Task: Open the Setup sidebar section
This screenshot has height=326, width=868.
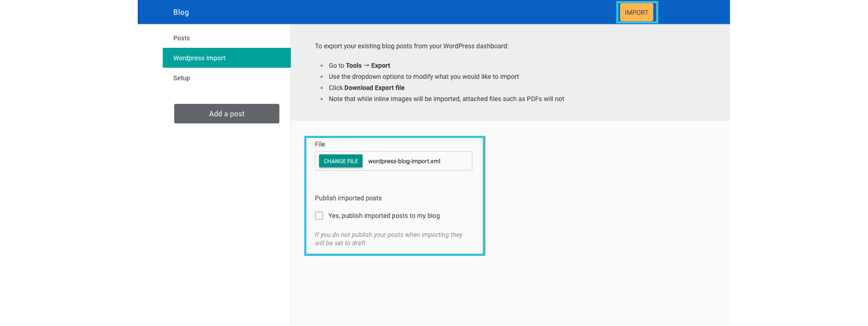Action: click(182, 78)
